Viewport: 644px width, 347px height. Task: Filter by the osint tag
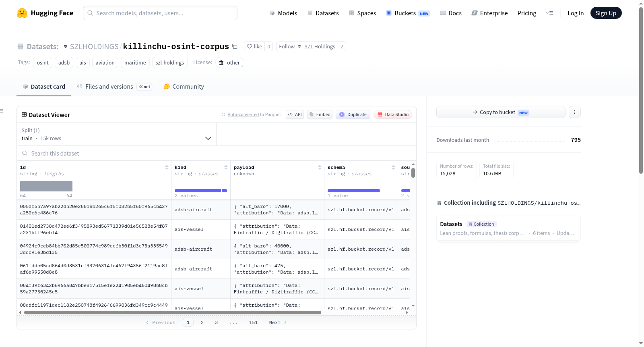tap(43, 62)
